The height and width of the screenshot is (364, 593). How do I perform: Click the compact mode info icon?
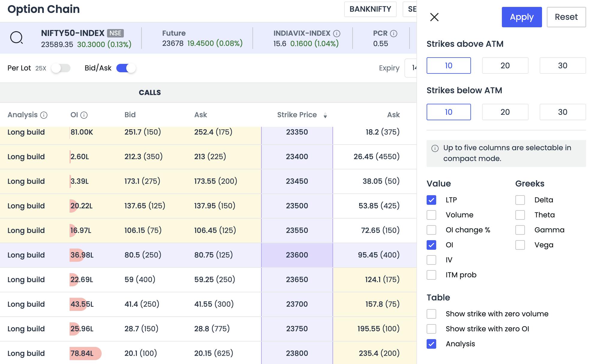(x=435, y=148)
